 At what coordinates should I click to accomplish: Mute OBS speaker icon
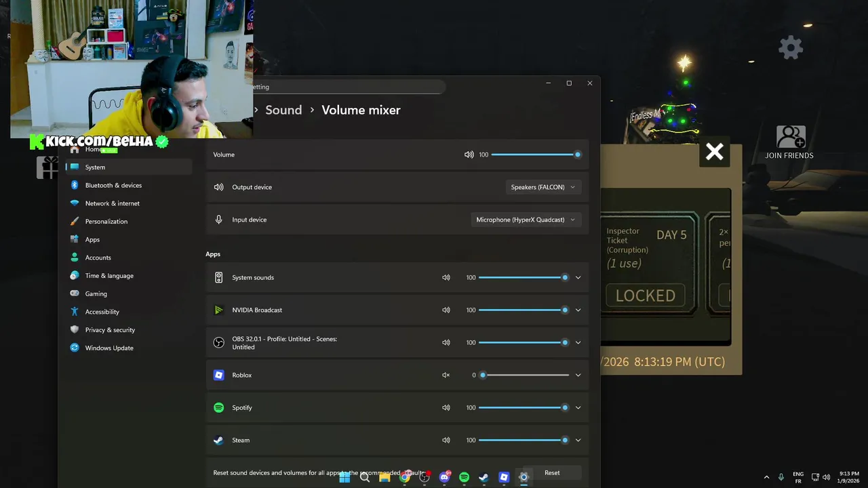[x=446, y=342]
